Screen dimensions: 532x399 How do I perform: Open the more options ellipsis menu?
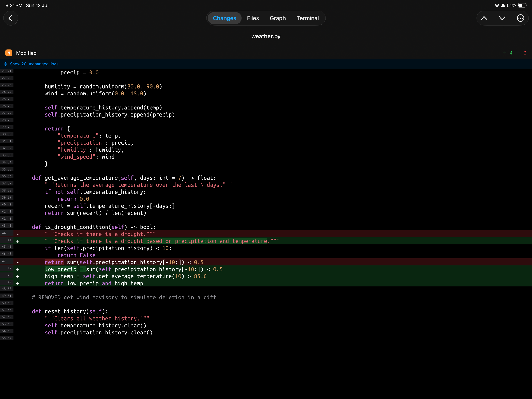[x=520, y=18]
